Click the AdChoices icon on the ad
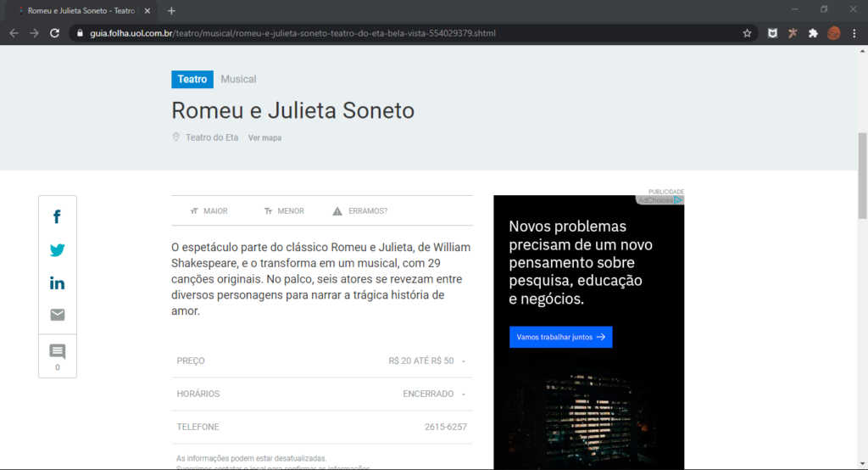This screenshot has height=470, width=868. coord(677,200)
